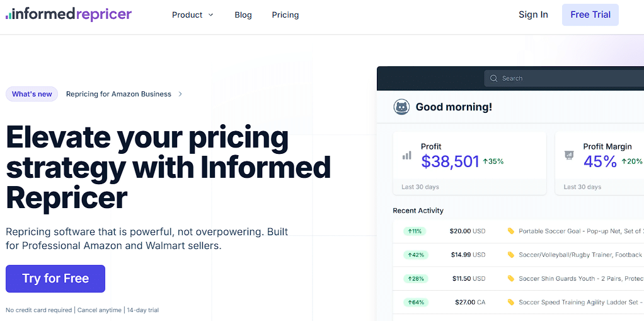Open the Soccer/Volleyball/Rugby Trainer item
The width and height of the screenshot is (644, 321).
(x=581, y=255)
